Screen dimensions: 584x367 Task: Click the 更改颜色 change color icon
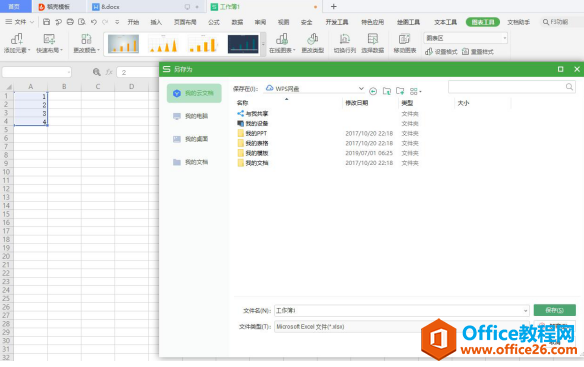(x=86, y=39)
